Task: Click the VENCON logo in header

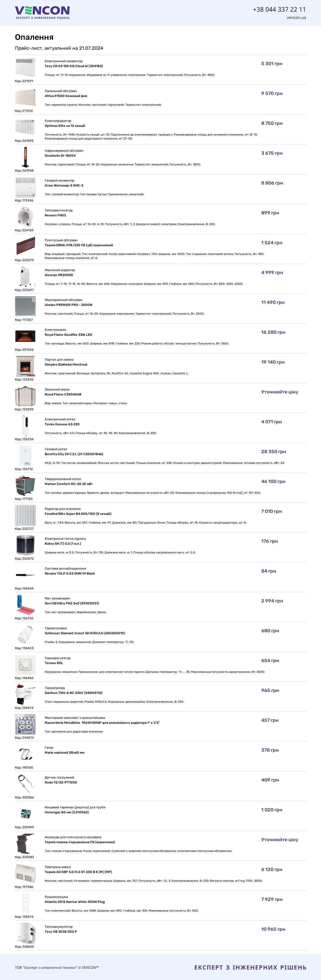Action: [x=42, y=12]
